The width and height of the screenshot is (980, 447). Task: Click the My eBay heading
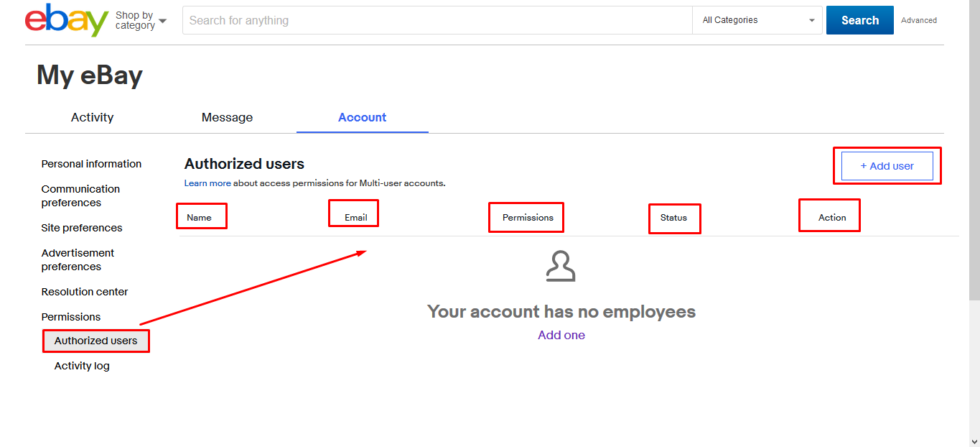tap(90, 75)
